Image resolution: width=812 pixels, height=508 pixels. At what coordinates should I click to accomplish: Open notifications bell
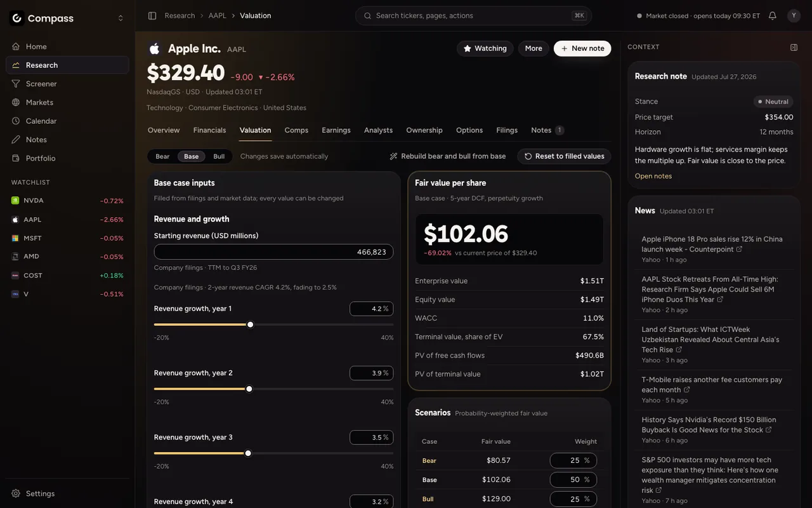[773, 15]
